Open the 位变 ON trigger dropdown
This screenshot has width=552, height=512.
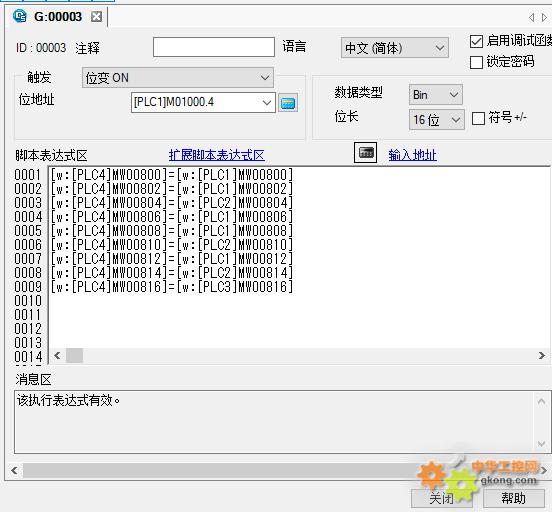tap(177, 77)
